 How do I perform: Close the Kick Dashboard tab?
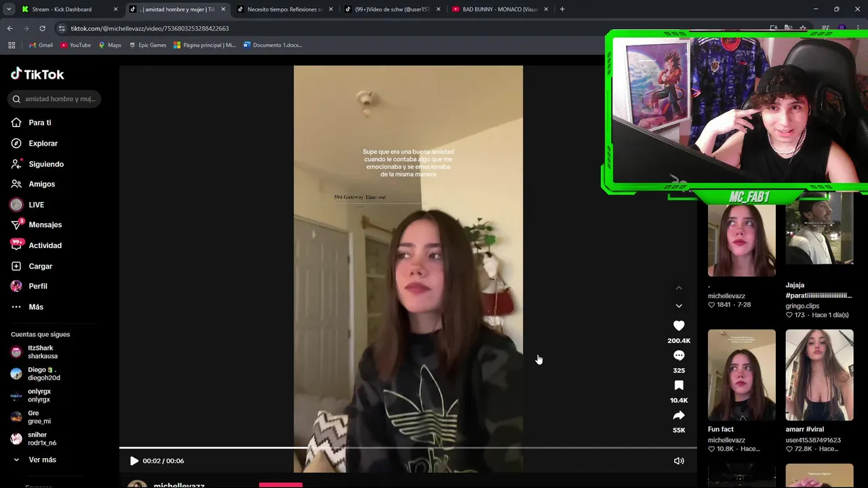click(x=115, y=9)
